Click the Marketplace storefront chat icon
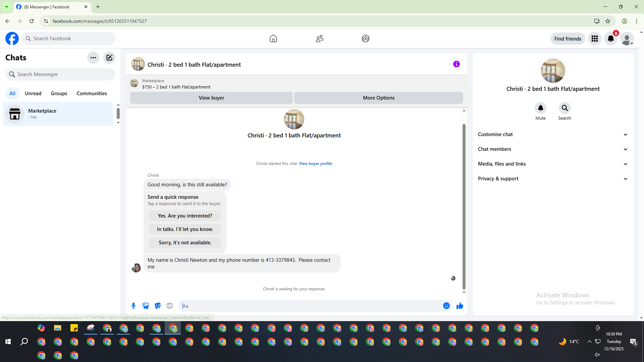Image resolution: width=644 pixels, height=362 pixels. [15, 114]
